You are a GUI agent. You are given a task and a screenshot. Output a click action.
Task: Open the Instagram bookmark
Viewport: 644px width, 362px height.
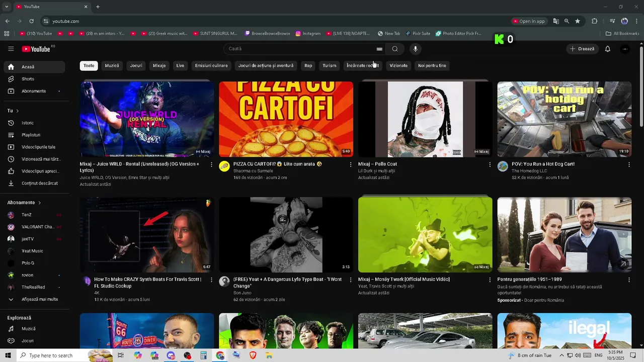(x=308, y=34)
